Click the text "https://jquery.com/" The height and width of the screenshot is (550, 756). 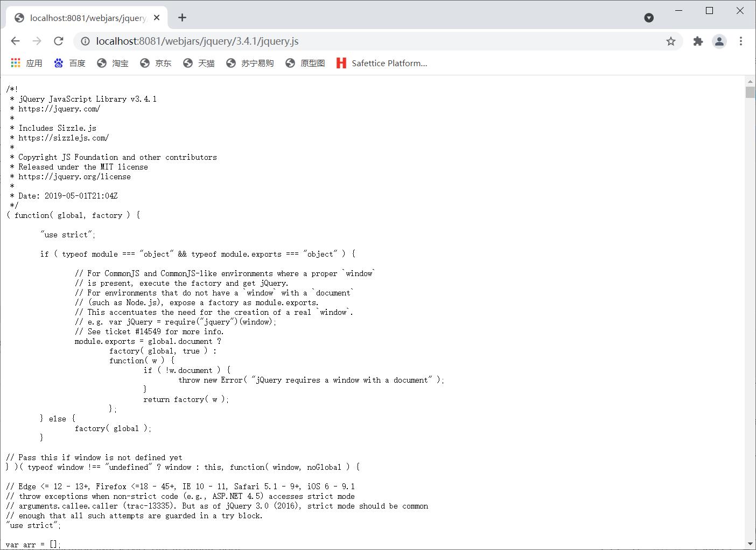coord(59,109)
